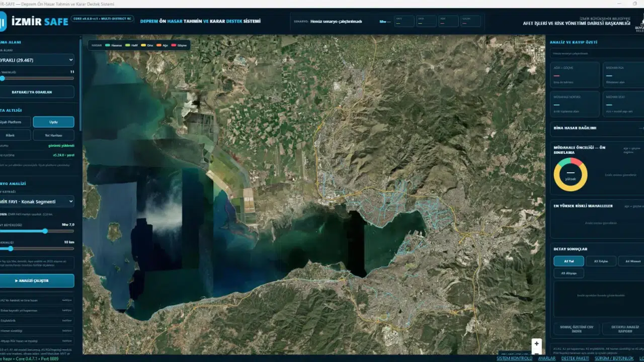Select the Yol Haritası basemap option
Viewport: 644px width, 362px height.
53,135
